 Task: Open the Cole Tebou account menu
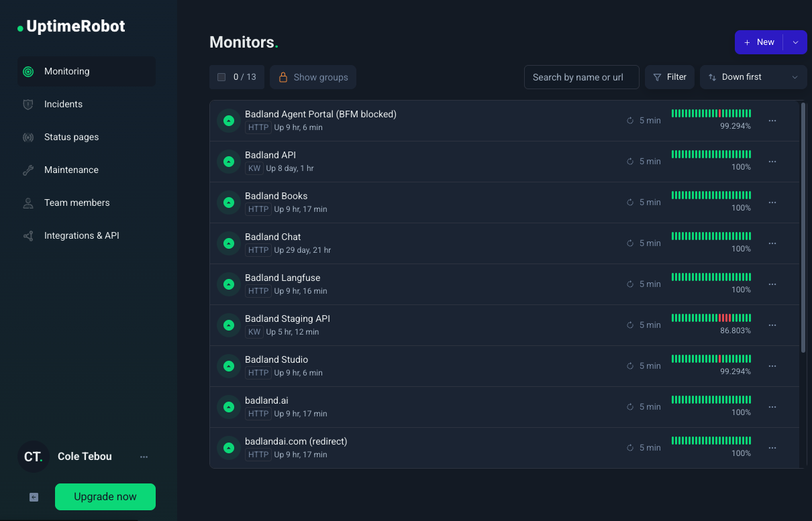coord(144,456)
